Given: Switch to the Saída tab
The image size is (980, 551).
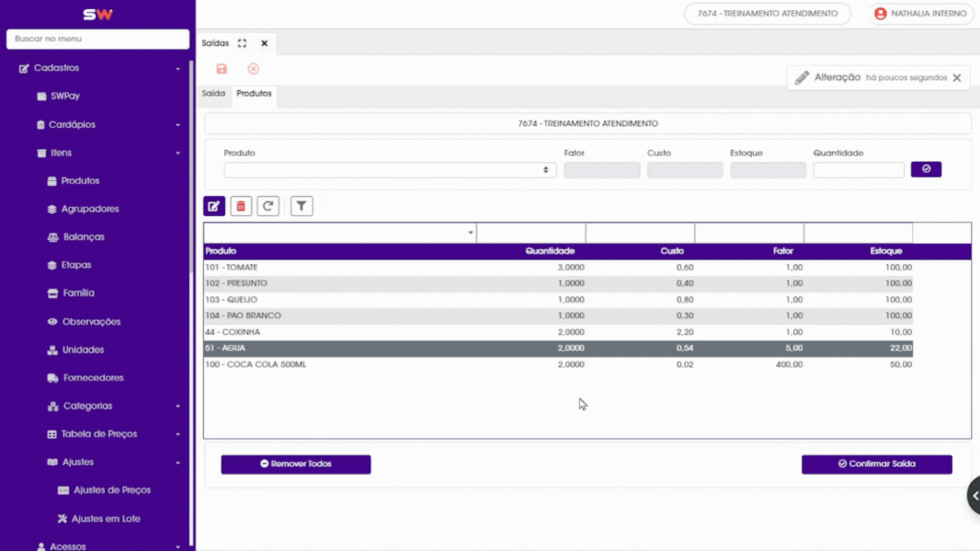Looking at the screenshot, I should (x=213, y=93).
